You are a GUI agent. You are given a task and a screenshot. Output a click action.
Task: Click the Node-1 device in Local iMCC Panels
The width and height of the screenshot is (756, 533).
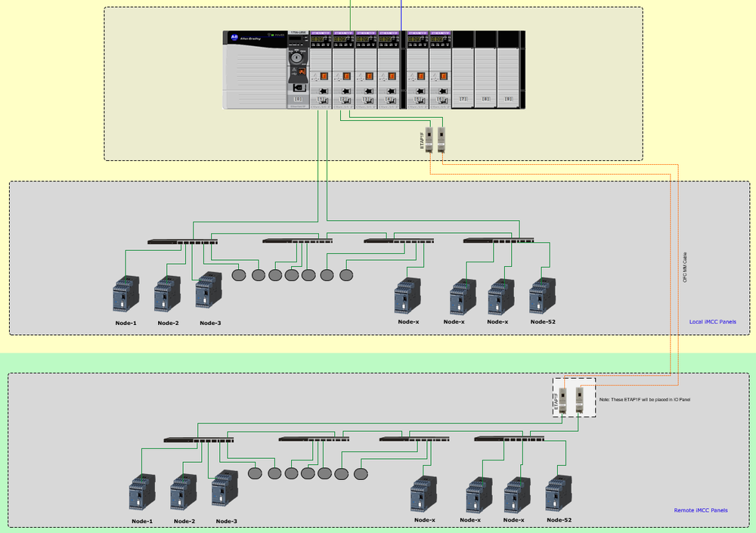(x=125, y=295)
